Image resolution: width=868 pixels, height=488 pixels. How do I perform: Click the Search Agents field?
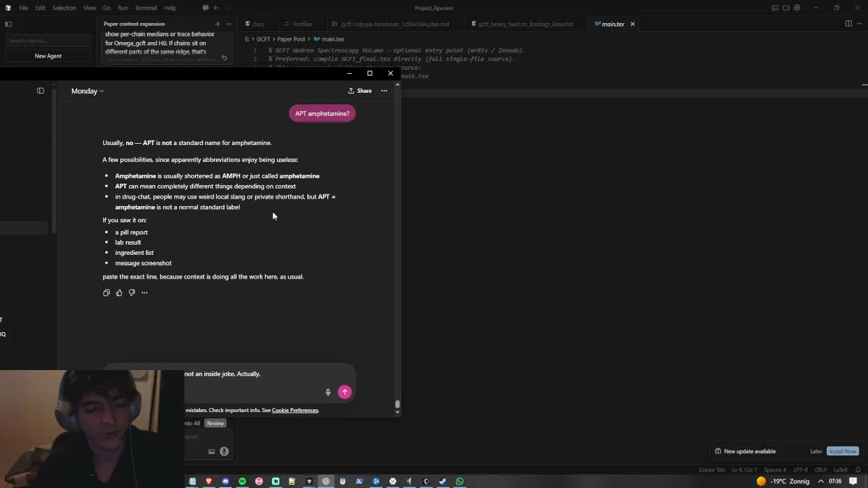point(47,41)
